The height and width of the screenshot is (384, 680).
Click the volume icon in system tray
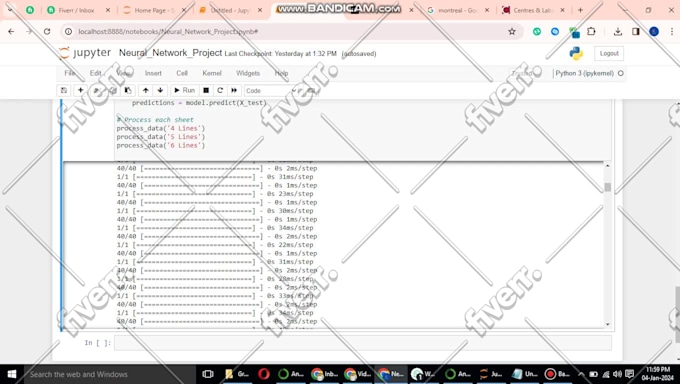tap(617, 374)
